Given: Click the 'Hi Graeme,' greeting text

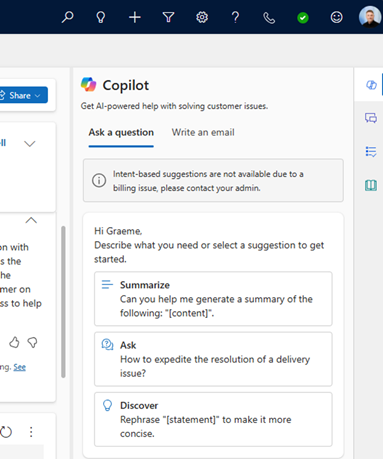Looking at the screenshot, I should tap(118, 231).
